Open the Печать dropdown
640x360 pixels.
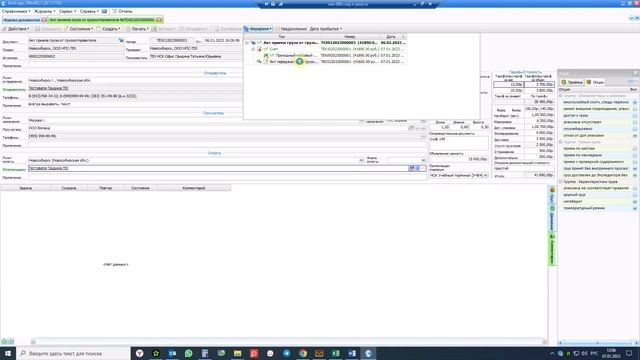pos(137,29)
